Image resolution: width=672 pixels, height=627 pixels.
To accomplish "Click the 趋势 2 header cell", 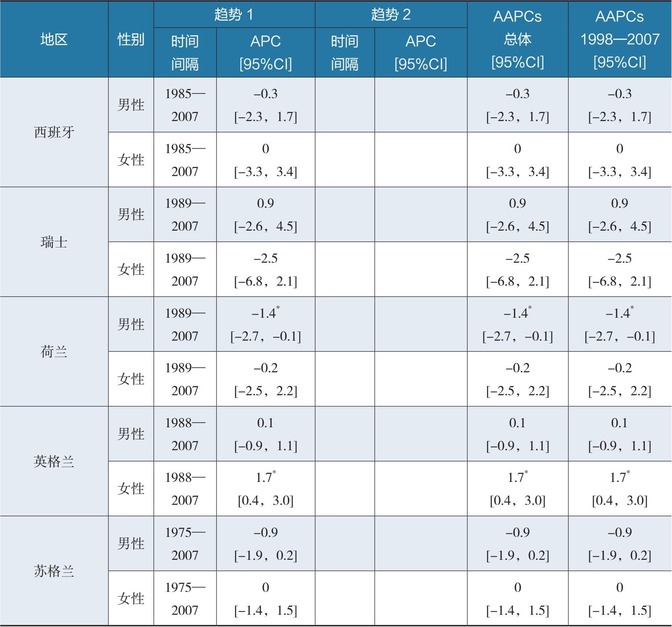I will pos(391,15).
